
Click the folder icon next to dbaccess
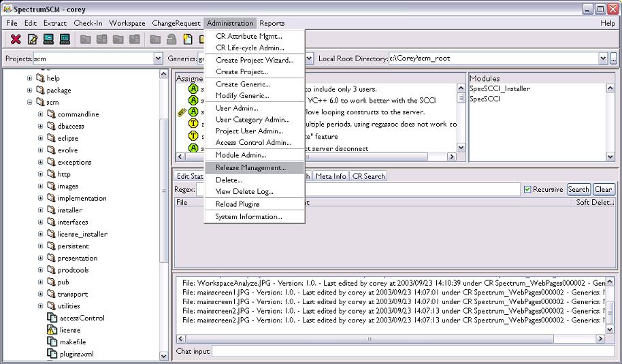pos(51,126)
